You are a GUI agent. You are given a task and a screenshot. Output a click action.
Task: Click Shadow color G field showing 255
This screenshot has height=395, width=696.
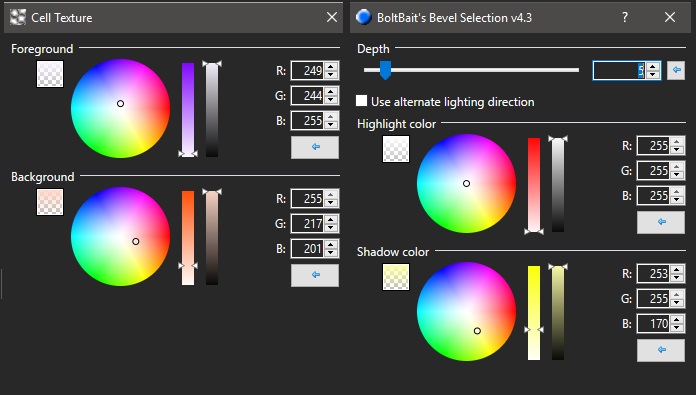coord(654,298)
